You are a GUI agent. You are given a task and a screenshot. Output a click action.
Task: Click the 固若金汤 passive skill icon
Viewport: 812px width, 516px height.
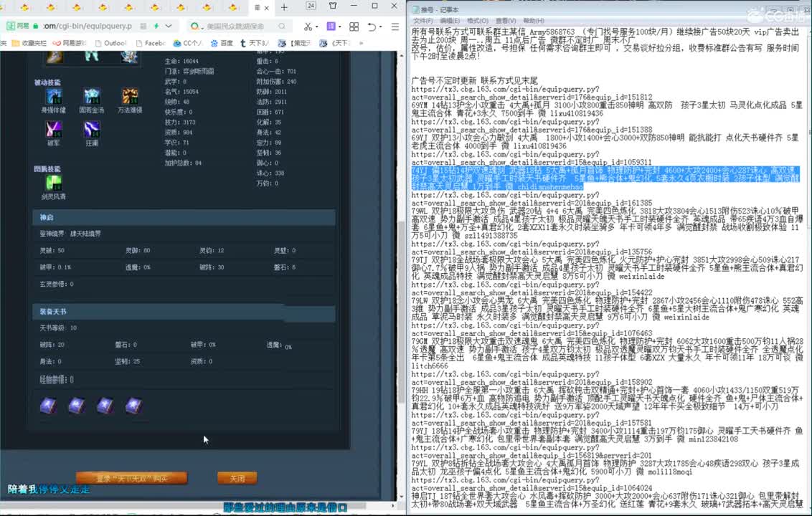[x=92, y=96]
